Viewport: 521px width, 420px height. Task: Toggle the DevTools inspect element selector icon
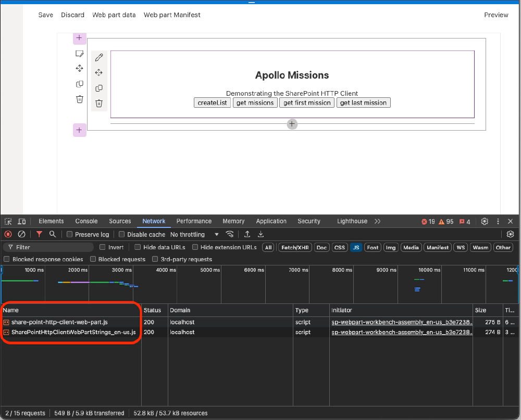coord(8,222)
